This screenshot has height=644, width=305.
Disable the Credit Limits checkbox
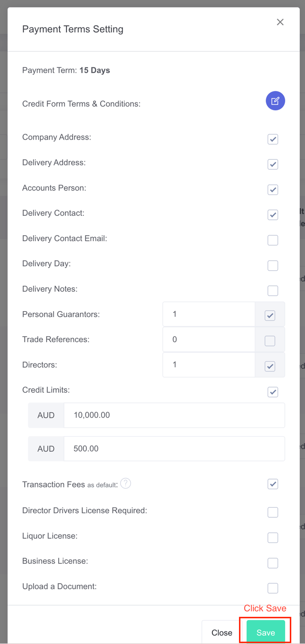click(x=273, y=392)
